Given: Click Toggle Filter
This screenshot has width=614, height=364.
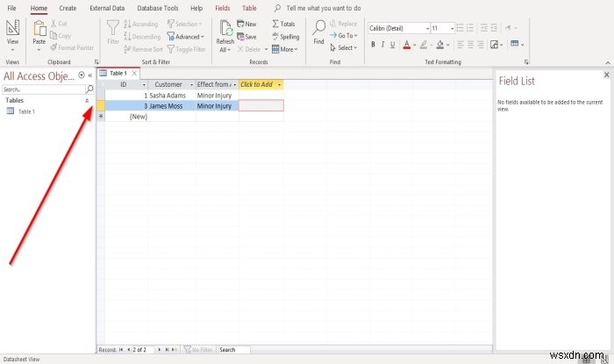Looking at the screenshot, I should (x=186, y=49).
